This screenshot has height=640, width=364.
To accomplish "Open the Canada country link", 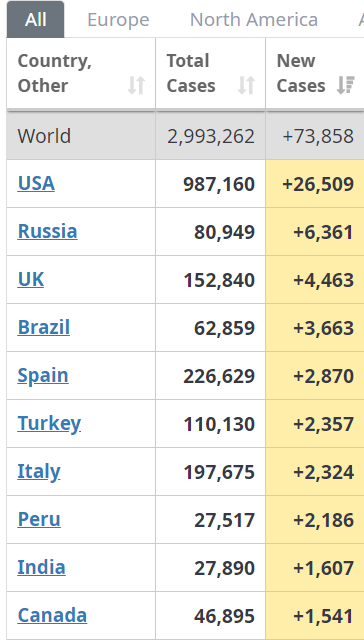I will [x=52, y=616].
